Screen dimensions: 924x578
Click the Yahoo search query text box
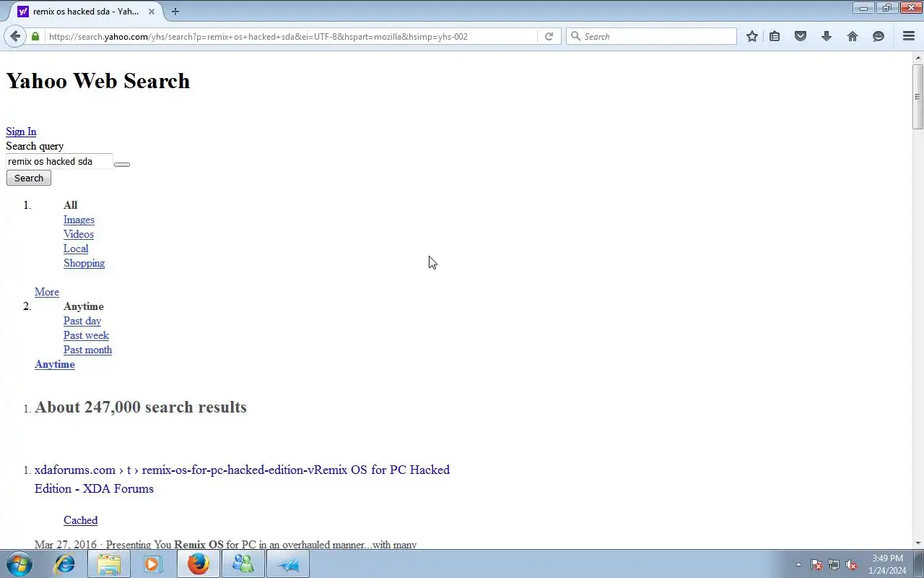[59, 161]
